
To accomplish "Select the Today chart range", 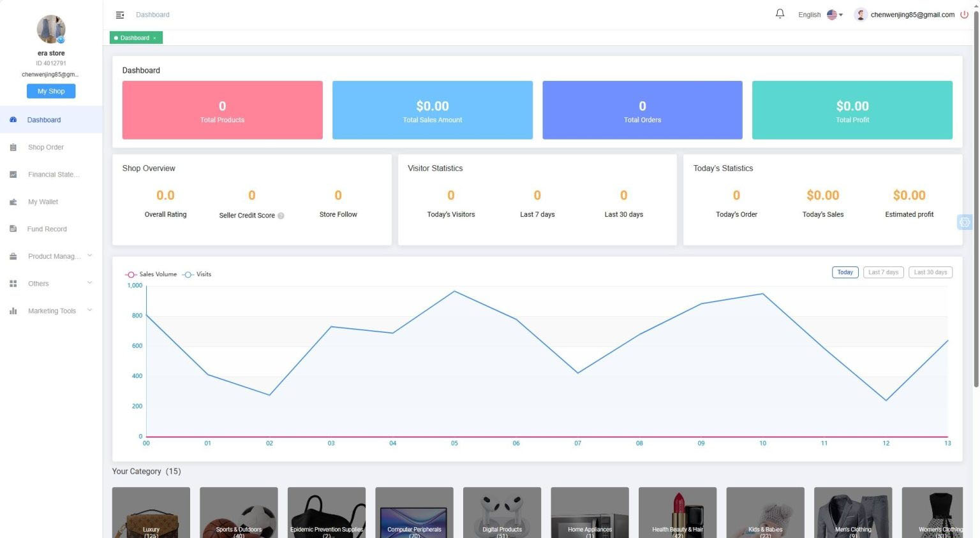I will click(845, 272).
